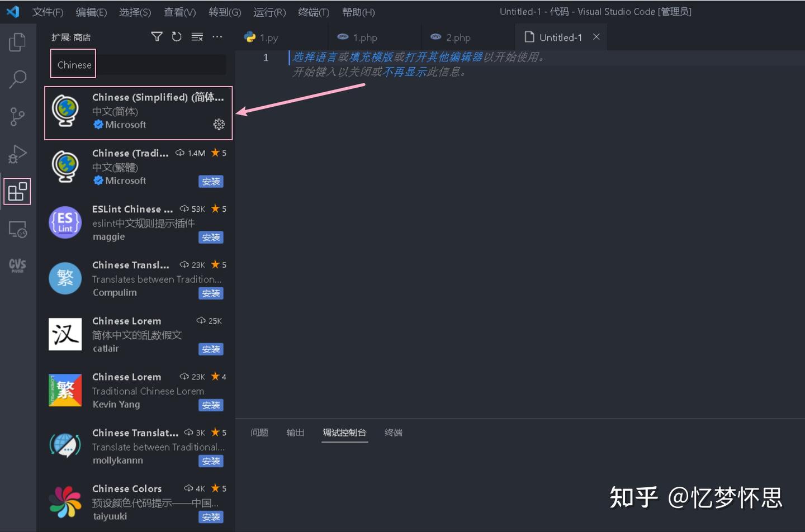Install the Chinese (Traditional) extension
Screen dimensions: 805x532
(x=211, y=181)
